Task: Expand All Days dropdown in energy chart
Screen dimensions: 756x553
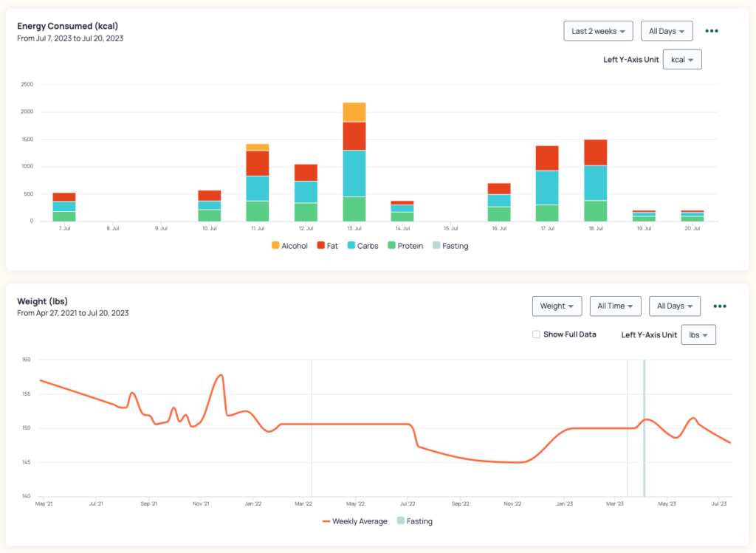Action: point(666,31)
